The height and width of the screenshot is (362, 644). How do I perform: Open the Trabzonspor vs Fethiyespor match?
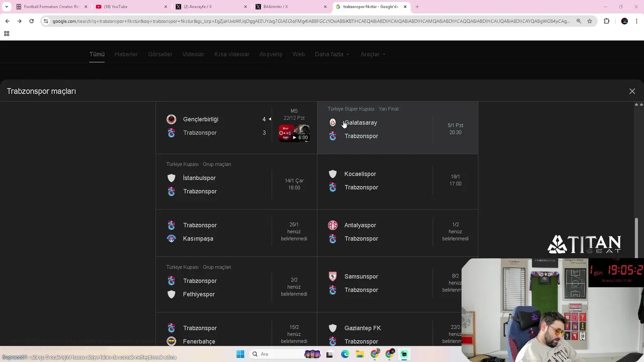pyautogui.click(x=236, y=285)
